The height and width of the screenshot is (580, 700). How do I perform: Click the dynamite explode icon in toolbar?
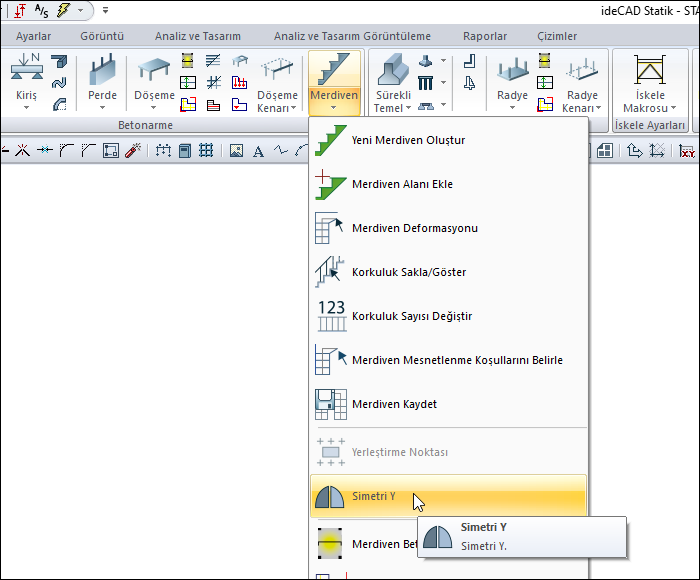click(x=133, y=150)
